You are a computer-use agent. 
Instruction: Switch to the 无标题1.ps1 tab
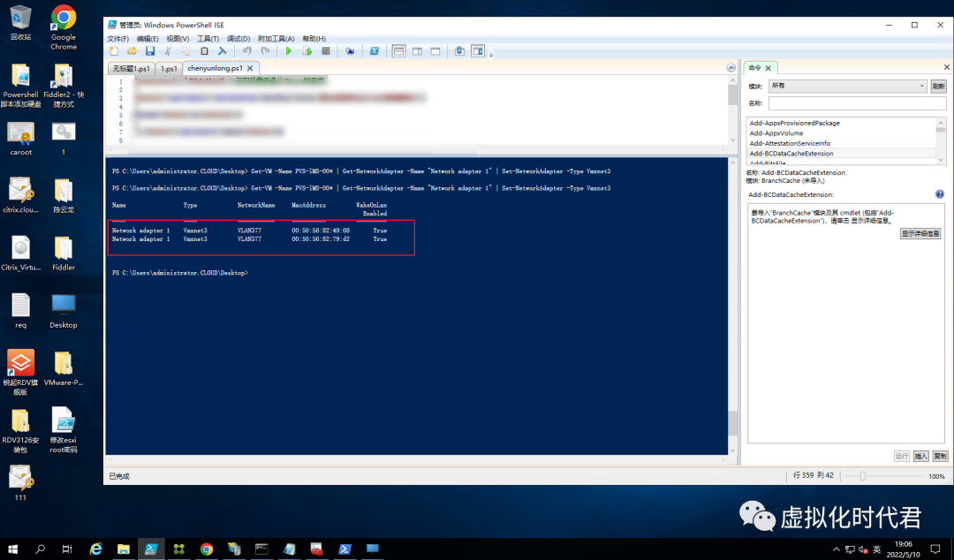click(131, 68)
